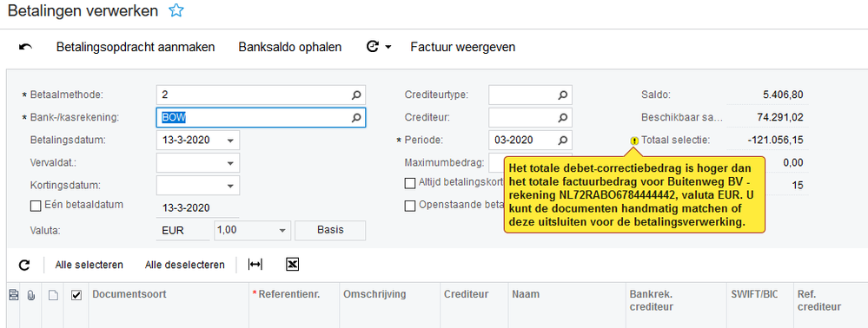The width and height of the screenshot is (868, 328).
Task: Export grid with the Excel icon
Action: 292,265
